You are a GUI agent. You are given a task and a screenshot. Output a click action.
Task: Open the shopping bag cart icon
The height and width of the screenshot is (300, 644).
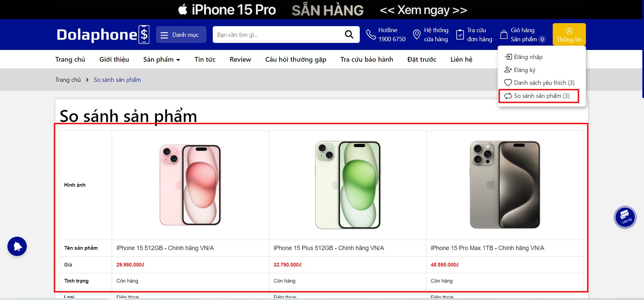click(504, 35)
